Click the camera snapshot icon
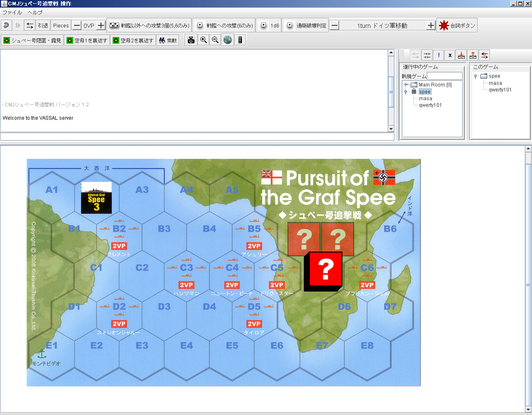This screenshot has height=415, width=532. pos(191,40)
